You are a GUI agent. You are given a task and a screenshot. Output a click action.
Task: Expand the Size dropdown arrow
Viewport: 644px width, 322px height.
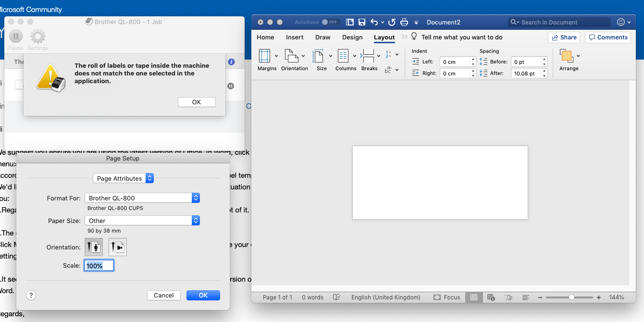[331, 56]
